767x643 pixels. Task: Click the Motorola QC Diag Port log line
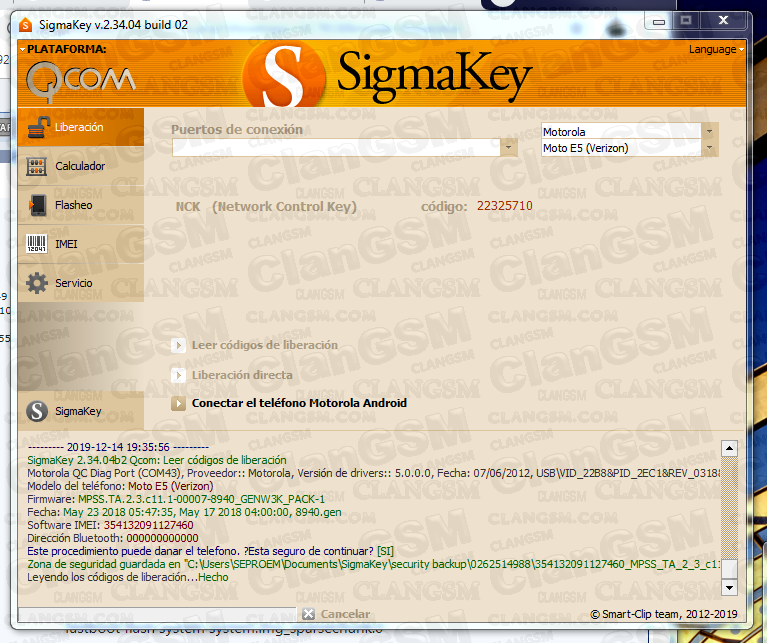pyautogui.click(x=373, y=473)
